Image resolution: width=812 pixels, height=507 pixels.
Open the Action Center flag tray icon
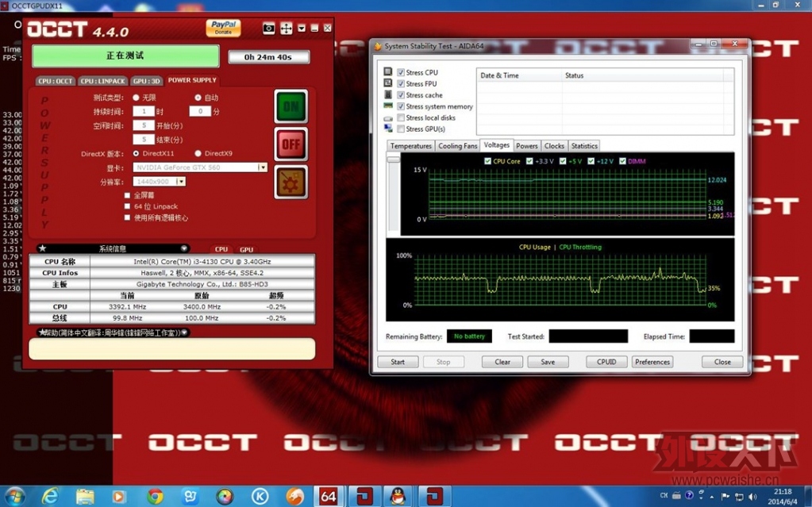725,496
